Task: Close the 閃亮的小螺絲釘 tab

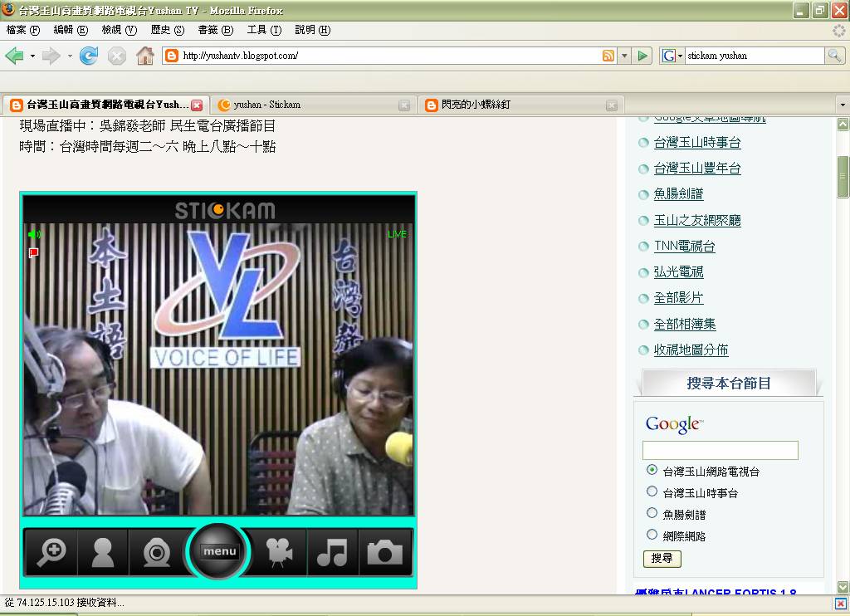Action: click(612, 105)
